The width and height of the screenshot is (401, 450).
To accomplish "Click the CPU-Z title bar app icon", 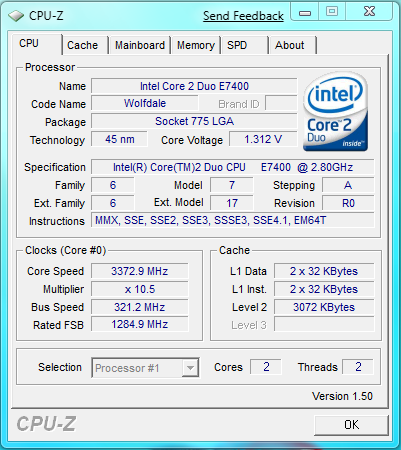I will point(15,16).
